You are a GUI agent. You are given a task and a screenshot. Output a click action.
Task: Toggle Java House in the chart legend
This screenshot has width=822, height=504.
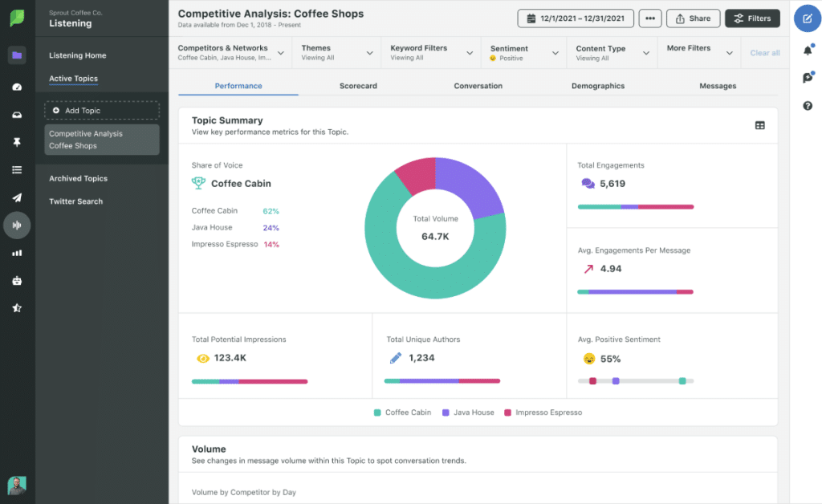click(470, 412)
